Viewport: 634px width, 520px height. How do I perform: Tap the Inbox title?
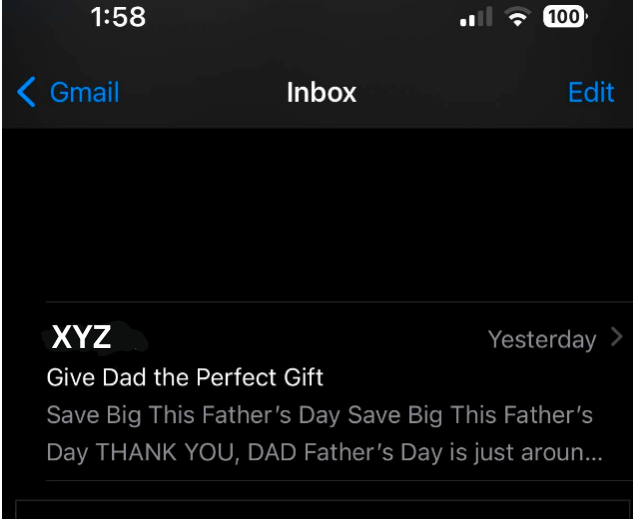[x=321, y=93]
